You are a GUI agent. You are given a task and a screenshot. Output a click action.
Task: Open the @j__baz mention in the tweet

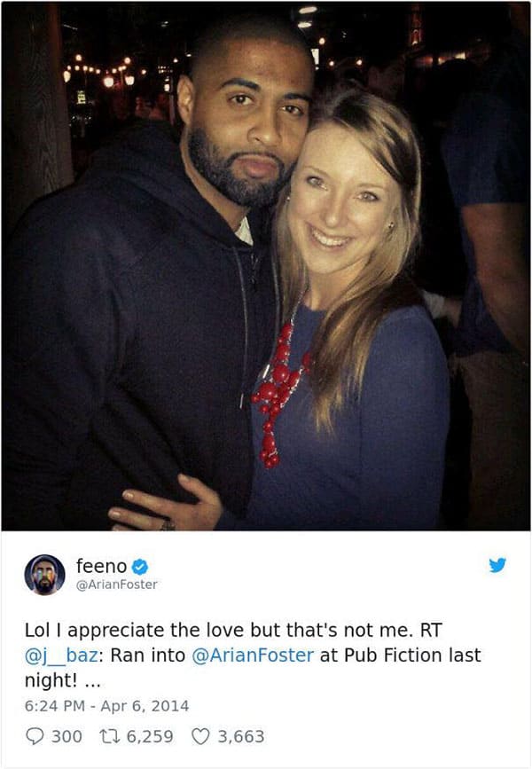tap(58, 655)
